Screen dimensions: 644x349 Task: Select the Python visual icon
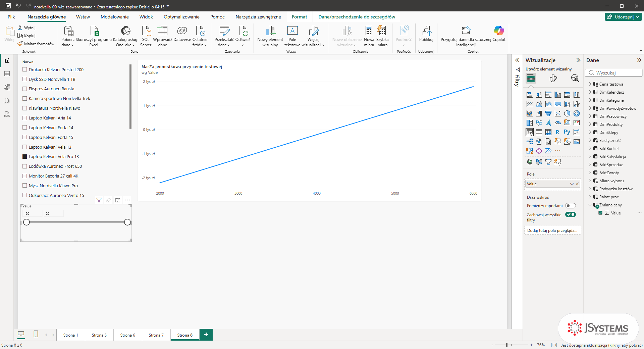point(567,132)
